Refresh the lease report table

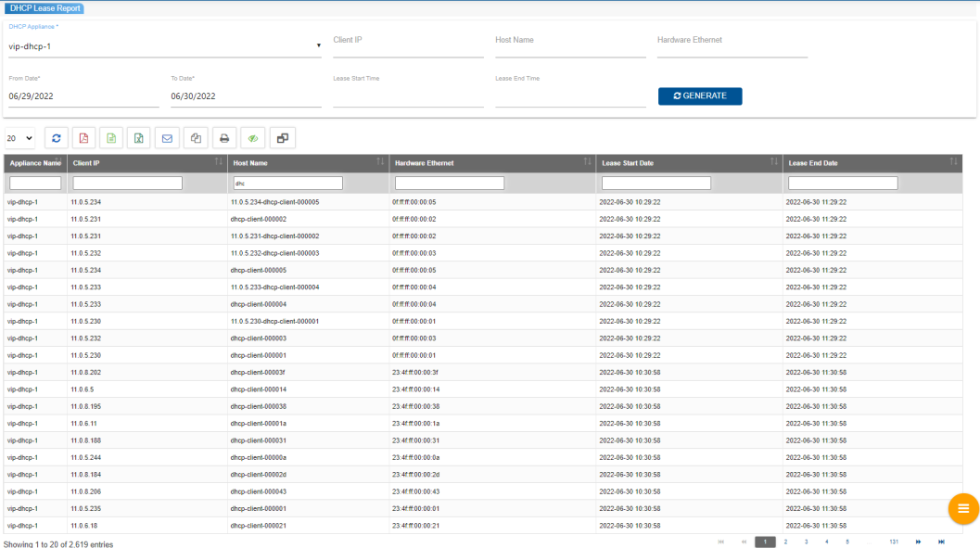[x=57, y=138]
